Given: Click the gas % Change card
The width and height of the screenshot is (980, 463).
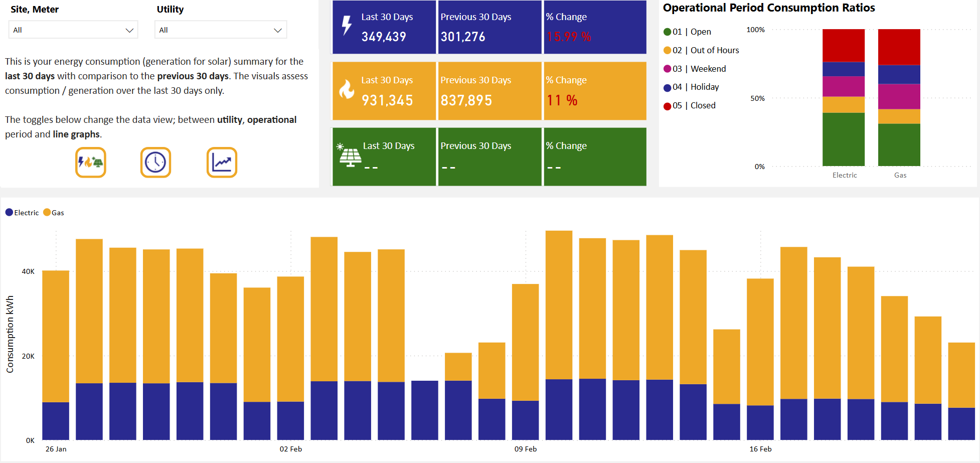Looking at the screenshot, I should point(595,91).
